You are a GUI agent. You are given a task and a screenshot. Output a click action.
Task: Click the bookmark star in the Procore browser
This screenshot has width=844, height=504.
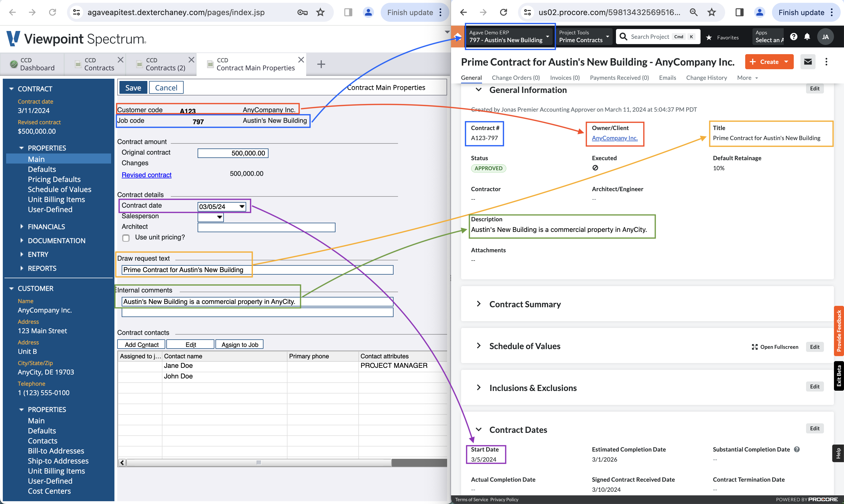[711, 13]
